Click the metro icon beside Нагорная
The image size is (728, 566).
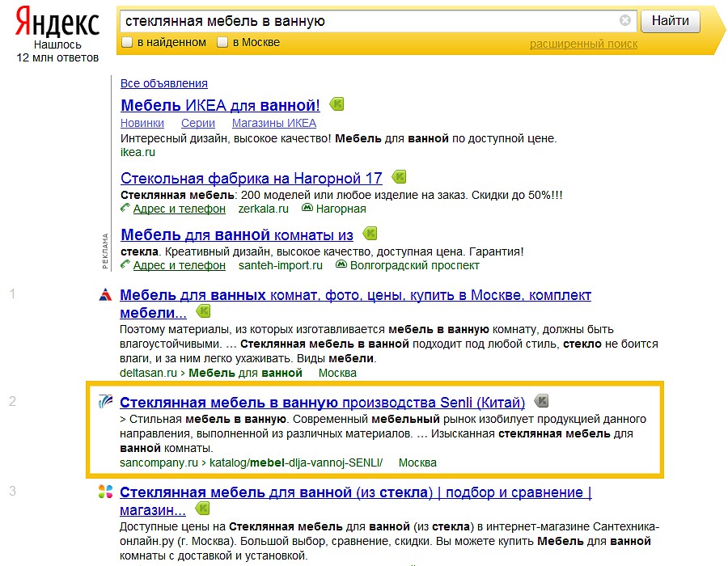click(x=307, y=208)
